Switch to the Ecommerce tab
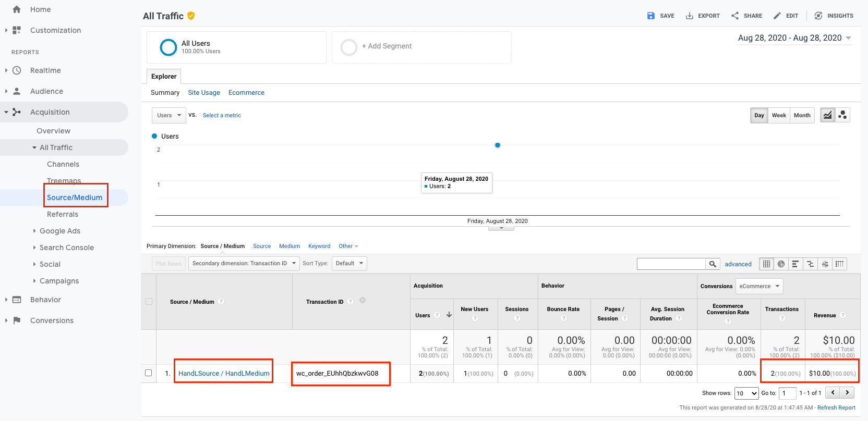868x421 pixels. [246, 93]
